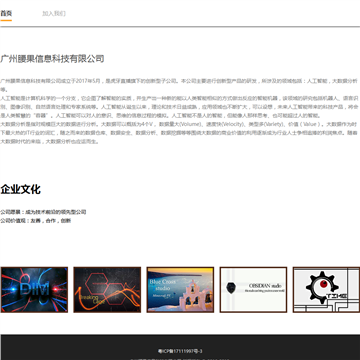Click the 公司愿景 line of text
Screen dimensions: 360x360
[43, 212]
